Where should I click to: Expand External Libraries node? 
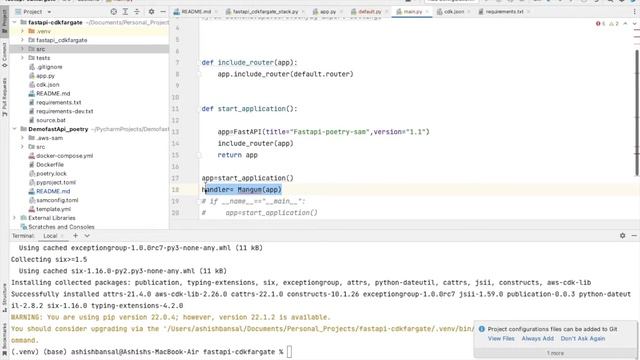click(x=15, y=218)
